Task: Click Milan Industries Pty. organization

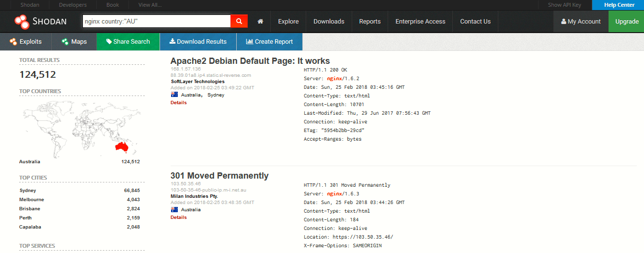Action: (x=194, y=196)
